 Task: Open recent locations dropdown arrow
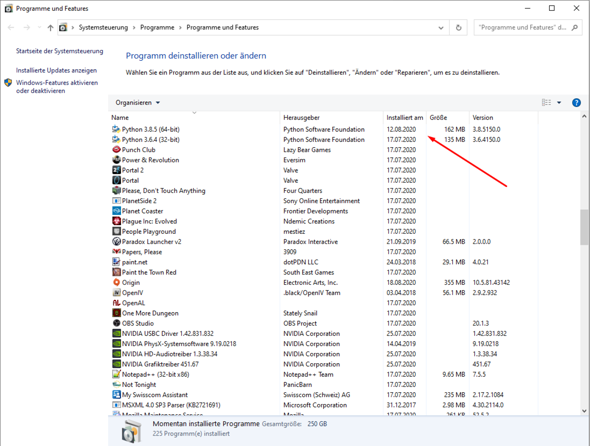(x=39, y=27)
